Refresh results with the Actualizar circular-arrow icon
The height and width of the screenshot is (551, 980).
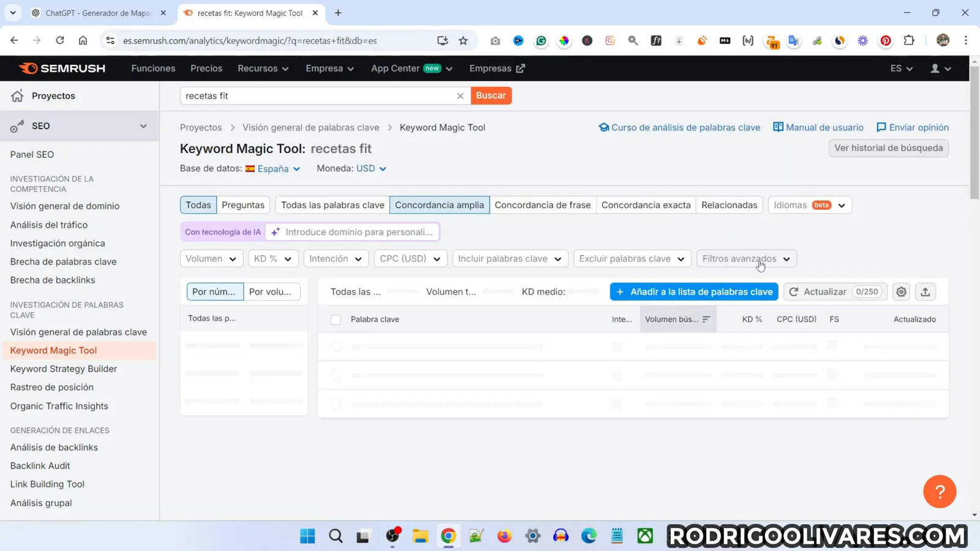pos(794,292)
